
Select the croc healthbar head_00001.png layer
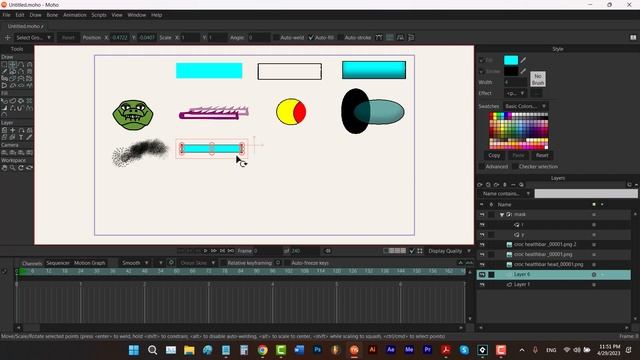(553, 264)
